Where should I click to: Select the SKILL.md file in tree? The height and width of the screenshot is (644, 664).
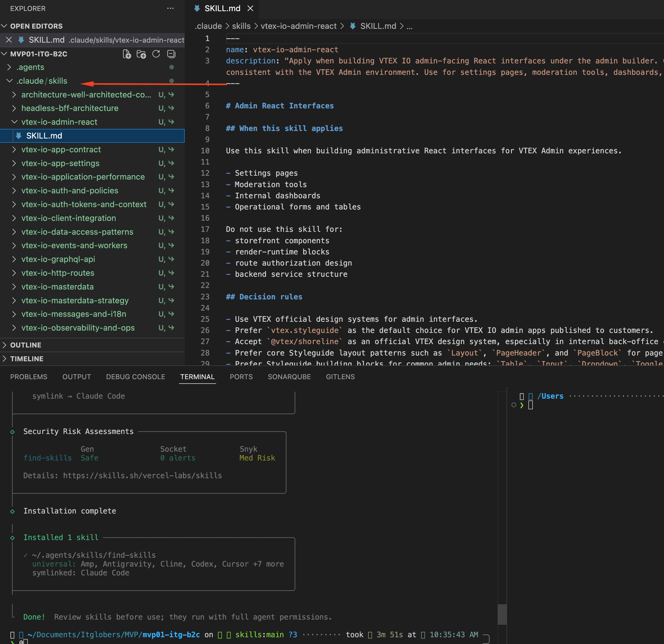point(44,136)
